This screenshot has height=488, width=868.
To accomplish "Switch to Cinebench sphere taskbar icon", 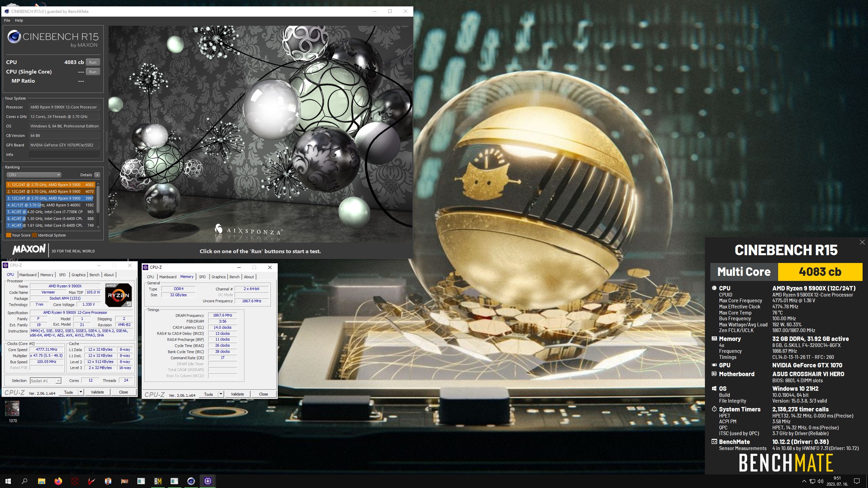I will (191, 481).
